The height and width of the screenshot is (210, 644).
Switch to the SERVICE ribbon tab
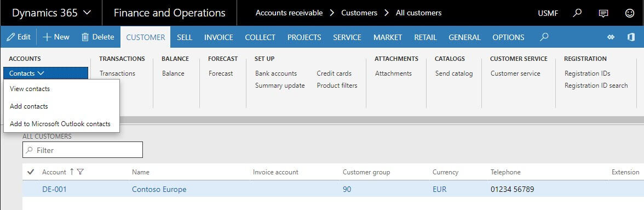347,37
